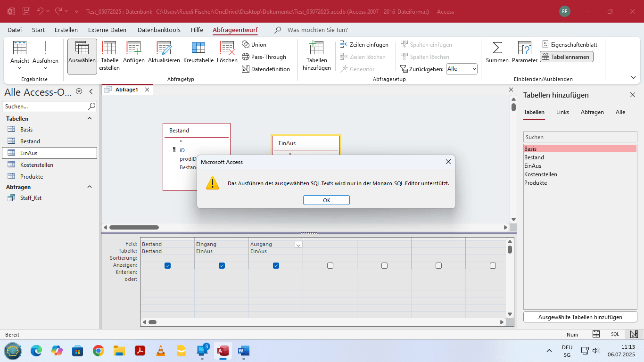
Task: Click the Was möchten Sie tun search box
Action: (x=317, y=30)
